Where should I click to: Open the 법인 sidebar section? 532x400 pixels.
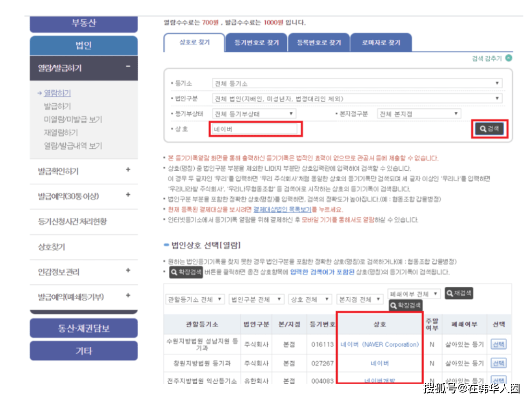(83, 46)
